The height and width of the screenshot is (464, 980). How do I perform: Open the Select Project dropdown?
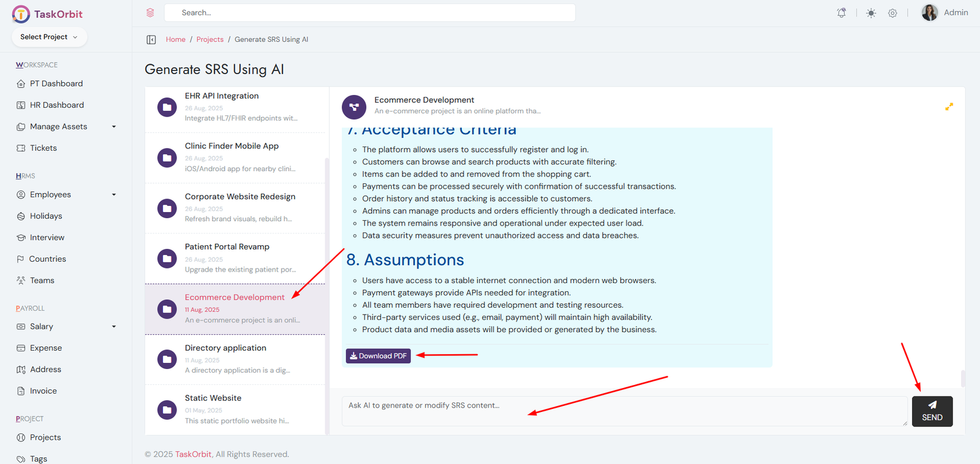coord(49,37)
